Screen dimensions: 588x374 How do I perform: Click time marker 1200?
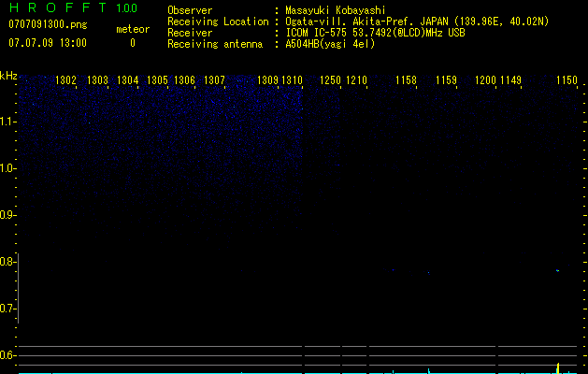pos(485,80)
